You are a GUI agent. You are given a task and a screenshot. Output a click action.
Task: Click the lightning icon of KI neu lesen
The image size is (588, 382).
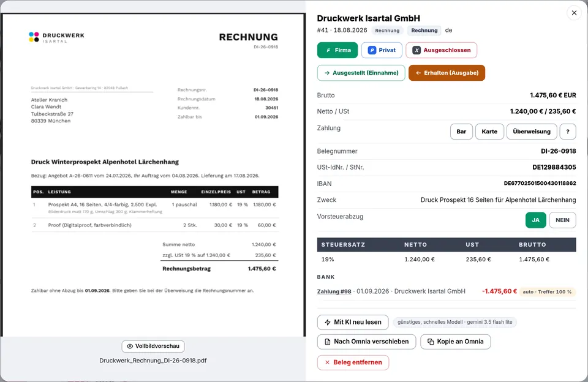pyautogui.click(x=327, y=323)
